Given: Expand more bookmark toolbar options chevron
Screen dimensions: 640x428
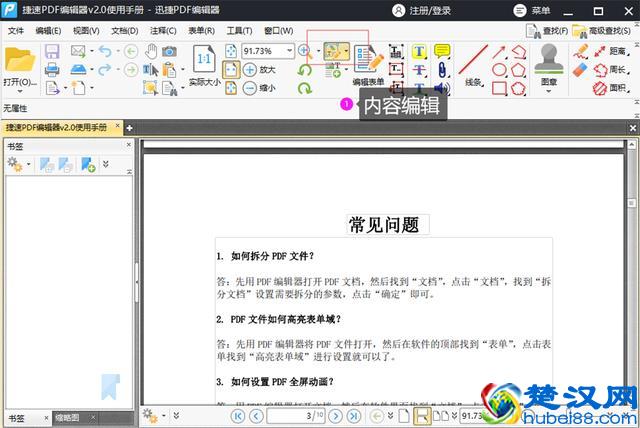Looking at the screenshot, I should [x=106, y=164].
